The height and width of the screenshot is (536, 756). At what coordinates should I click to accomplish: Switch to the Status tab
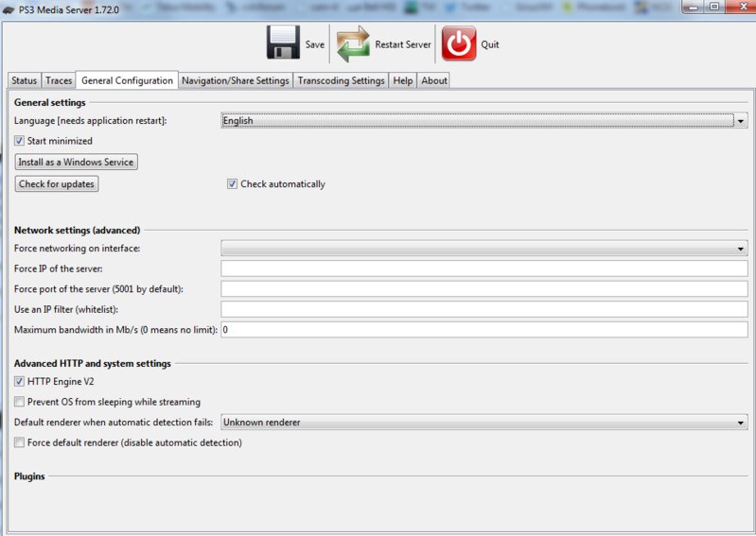pyautogui.click(x=24, y=80)
